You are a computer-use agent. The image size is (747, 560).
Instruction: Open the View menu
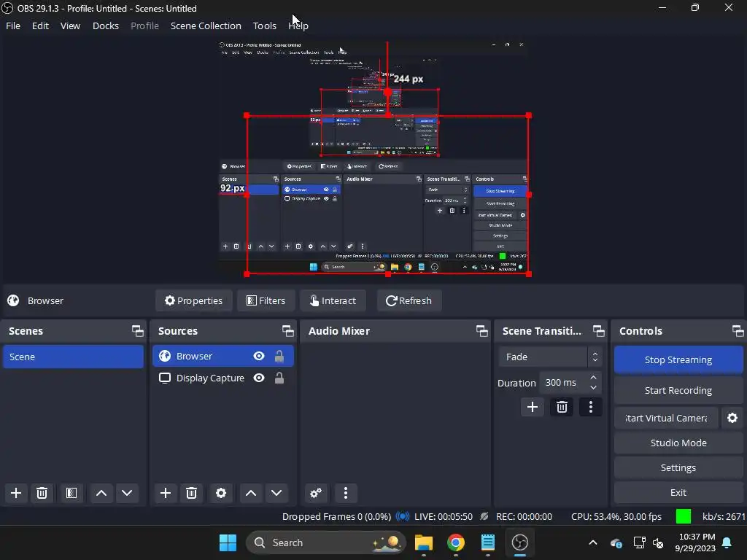click(70, 26)
